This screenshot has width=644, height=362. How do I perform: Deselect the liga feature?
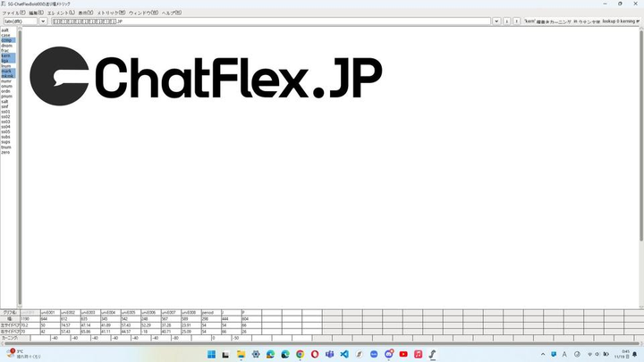pos(8,61)
